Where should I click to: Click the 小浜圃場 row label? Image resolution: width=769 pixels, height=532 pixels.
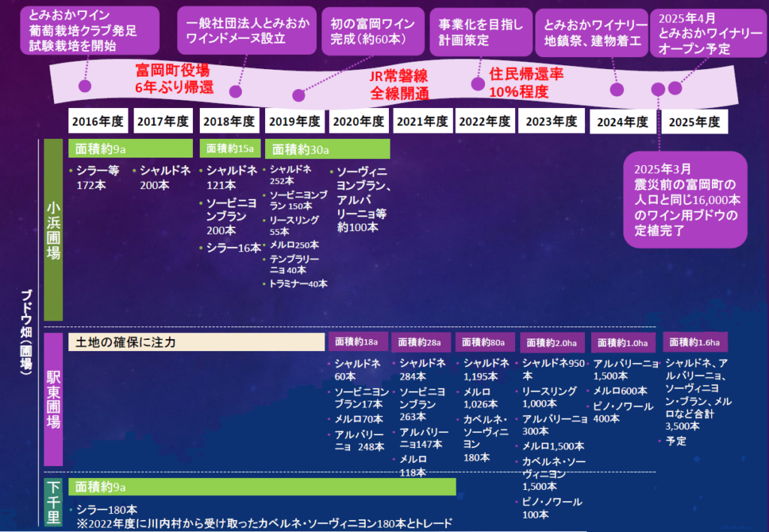tap(53, 230)
